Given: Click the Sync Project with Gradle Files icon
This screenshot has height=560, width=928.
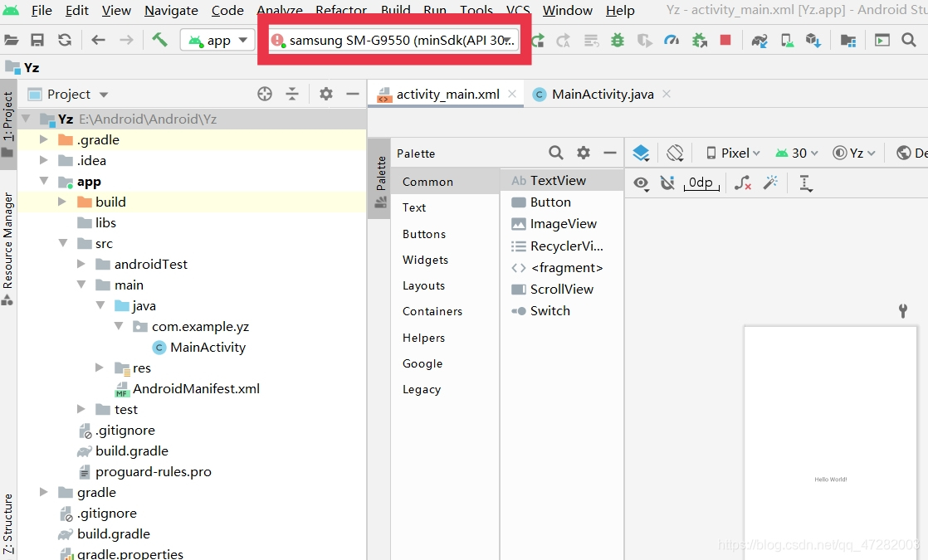Looking at the screenshot, I should tap(759, 38).
